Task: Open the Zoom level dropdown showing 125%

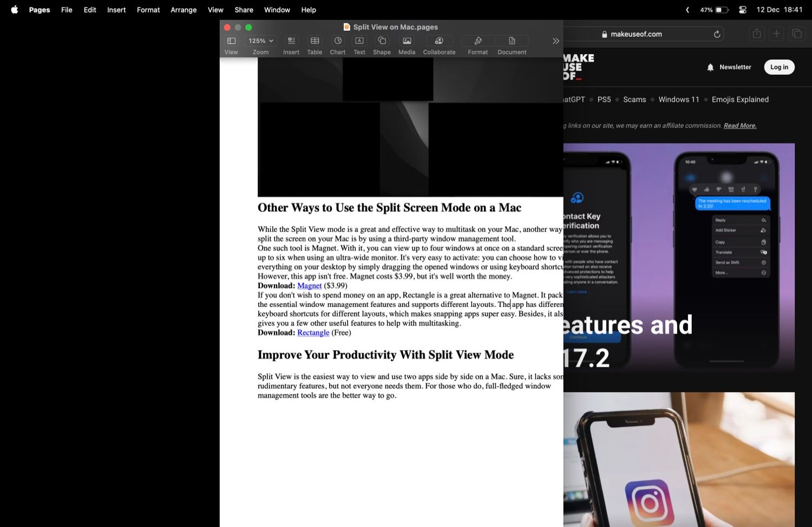Action: (260, 40)
